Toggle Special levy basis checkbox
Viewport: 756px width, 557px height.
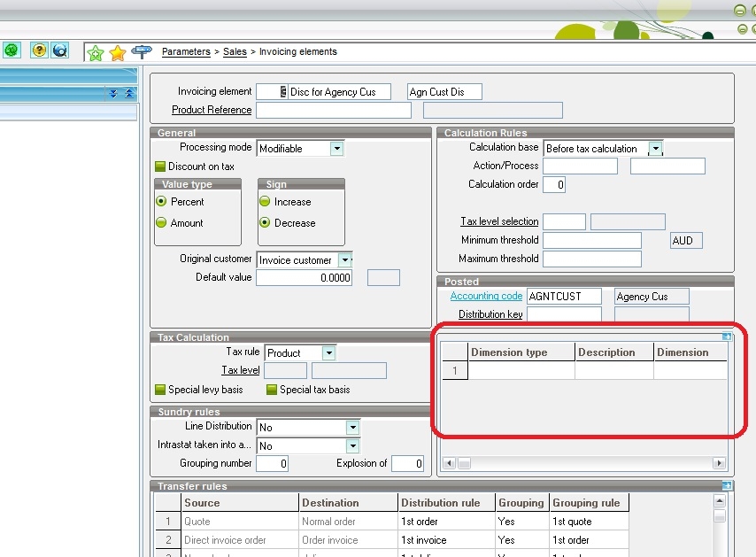tap(160, 389)
